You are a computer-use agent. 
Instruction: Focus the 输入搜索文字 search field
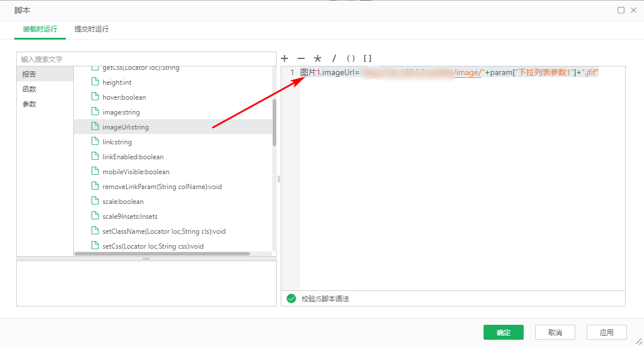146,59
